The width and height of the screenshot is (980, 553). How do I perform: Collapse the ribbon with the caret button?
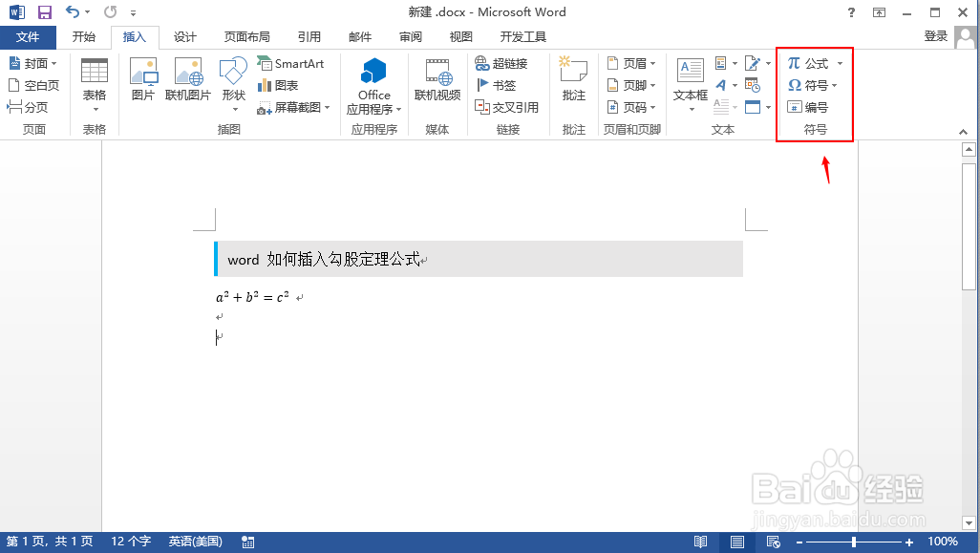coord(963,131)
